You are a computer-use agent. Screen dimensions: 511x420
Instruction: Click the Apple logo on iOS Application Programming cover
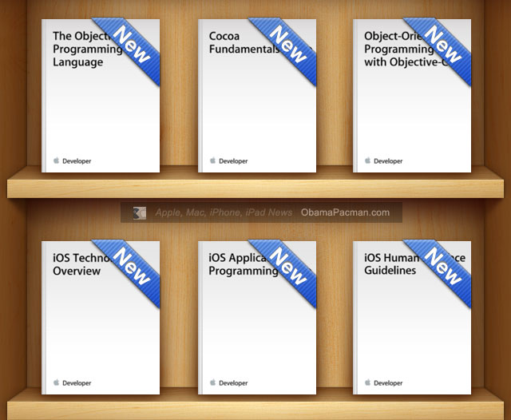tap(213, 382)
